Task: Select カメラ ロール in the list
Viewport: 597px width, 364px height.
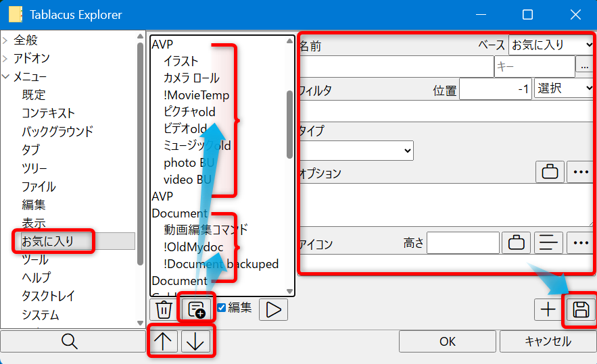Action: (x=191, y=78)
